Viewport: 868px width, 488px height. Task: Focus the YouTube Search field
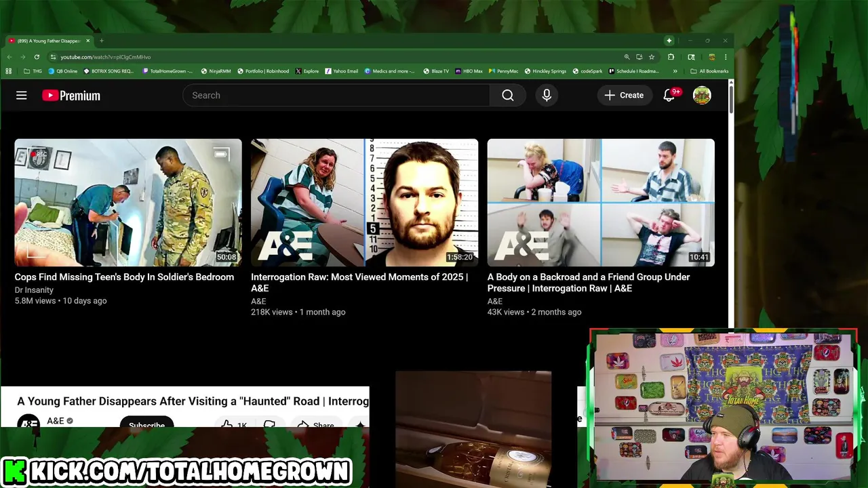tap(336, 96)
